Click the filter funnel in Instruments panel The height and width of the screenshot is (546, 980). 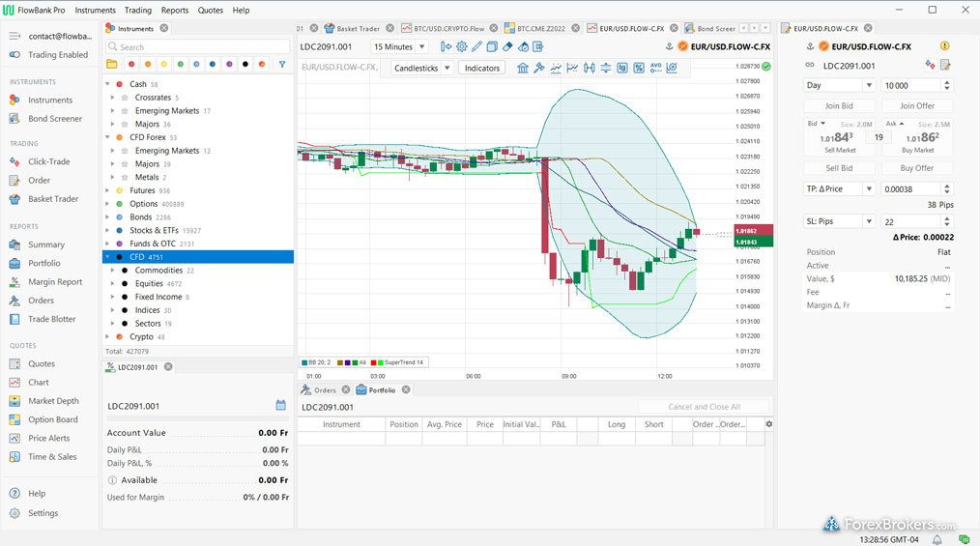click(282, 64)
